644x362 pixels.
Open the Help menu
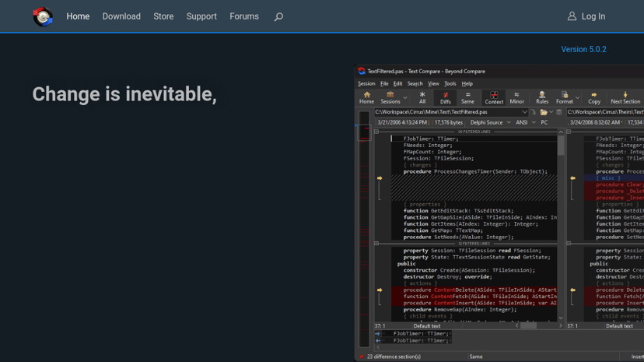point(467,83)
